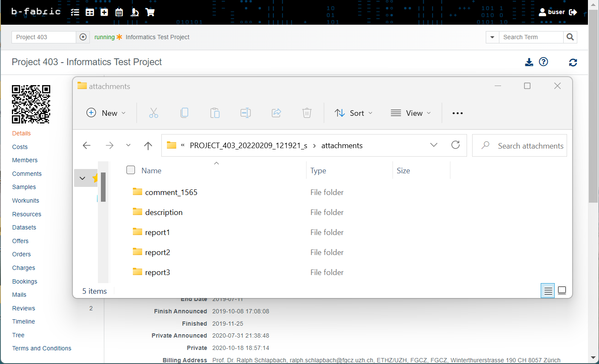Viewport: 599px width, 364px height.
Task: Click the magnifier search button
Action: point(570,37)
